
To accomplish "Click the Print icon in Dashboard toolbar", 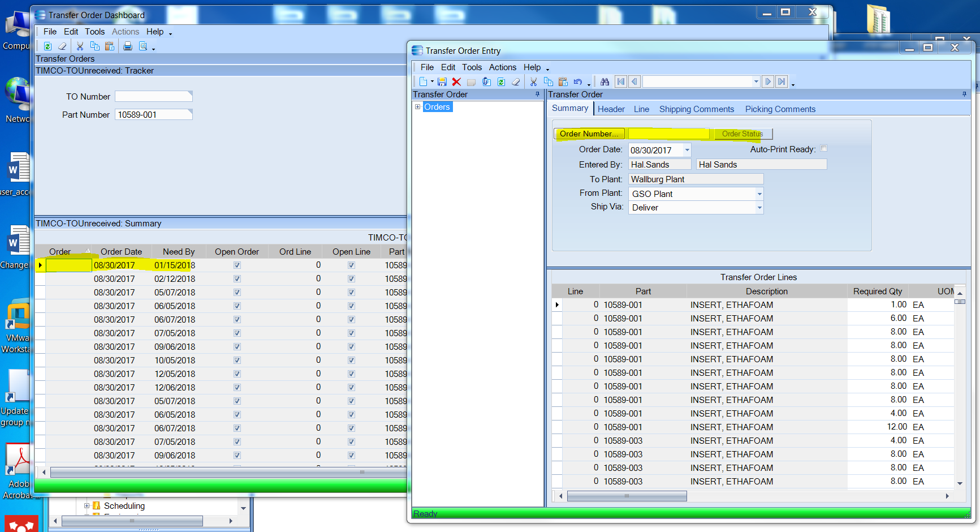I will tap(128, 46).
